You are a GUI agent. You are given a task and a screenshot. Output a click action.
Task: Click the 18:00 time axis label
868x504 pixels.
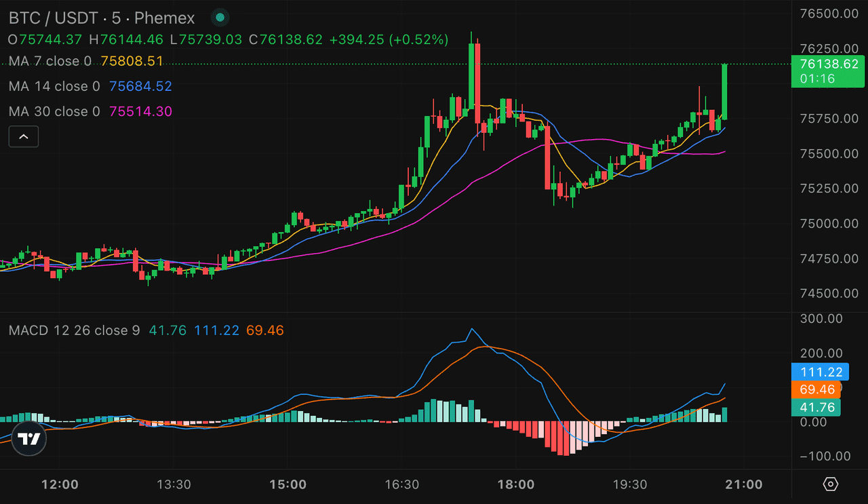coord(515,484)
